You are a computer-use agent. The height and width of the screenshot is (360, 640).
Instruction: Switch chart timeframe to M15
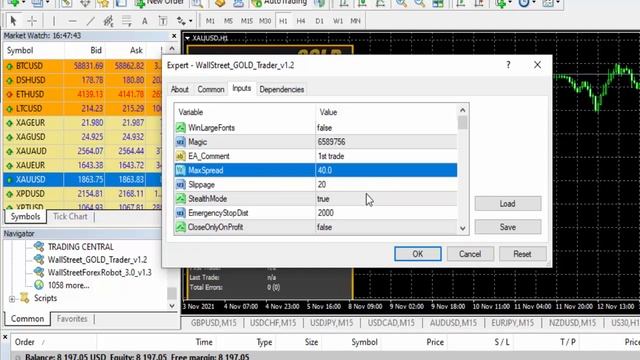[247, 21]
